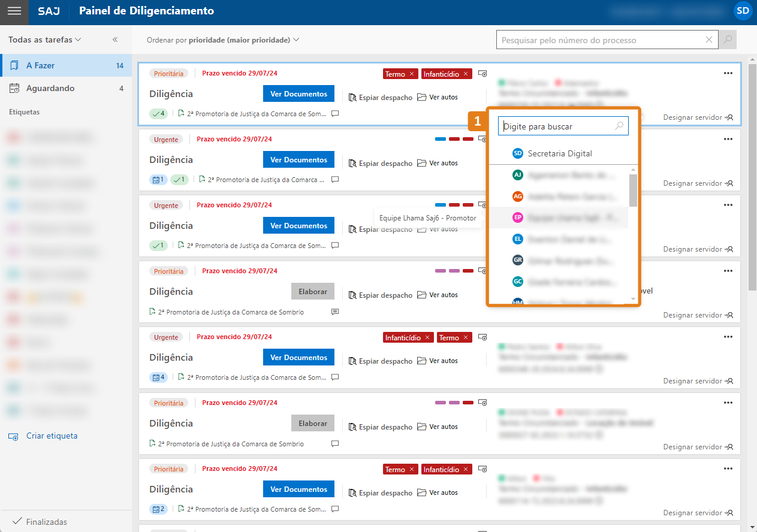Collapse the sidebar with double-chevron icon
This screenshot has width=757, height=532.
115,40
